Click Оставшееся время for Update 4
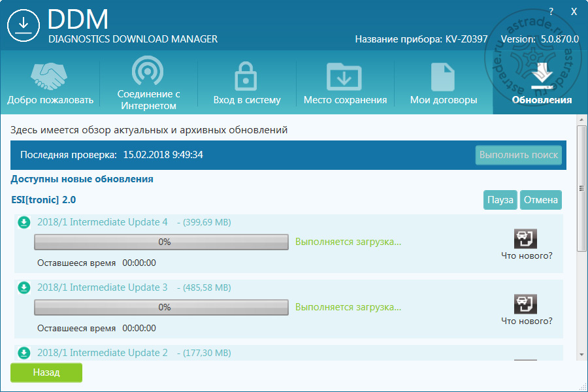The width and height of the screenshot is (588, 392). 76,263
